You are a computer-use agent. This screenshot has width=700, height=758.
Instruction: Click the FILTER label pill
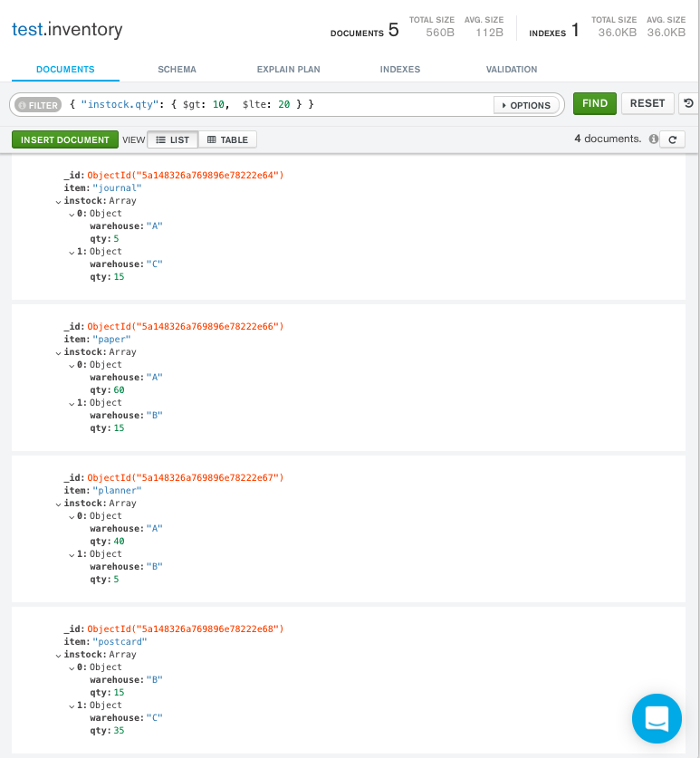(x=38, y=105)
